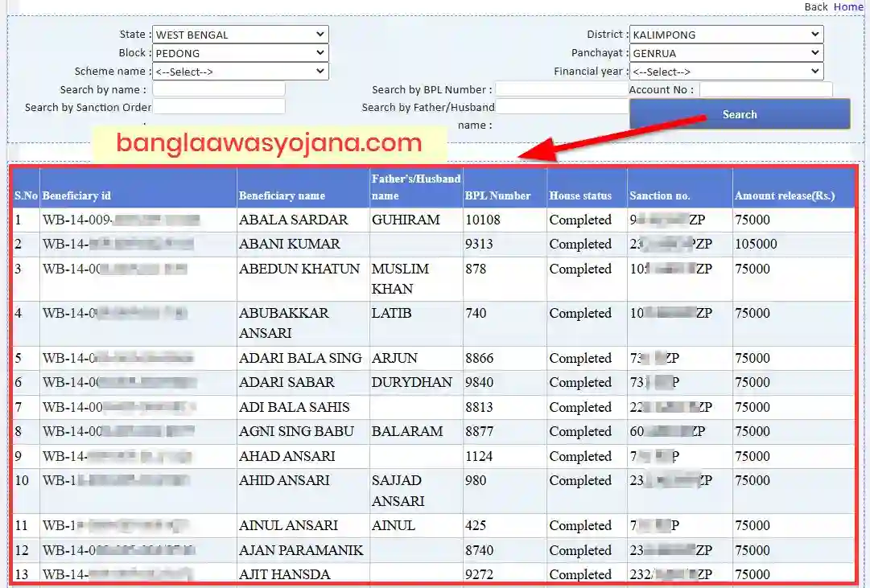Select beneficiary name AJIT HANSDA
The width and height of the screenshot is (870, 588).
point(285,574)
